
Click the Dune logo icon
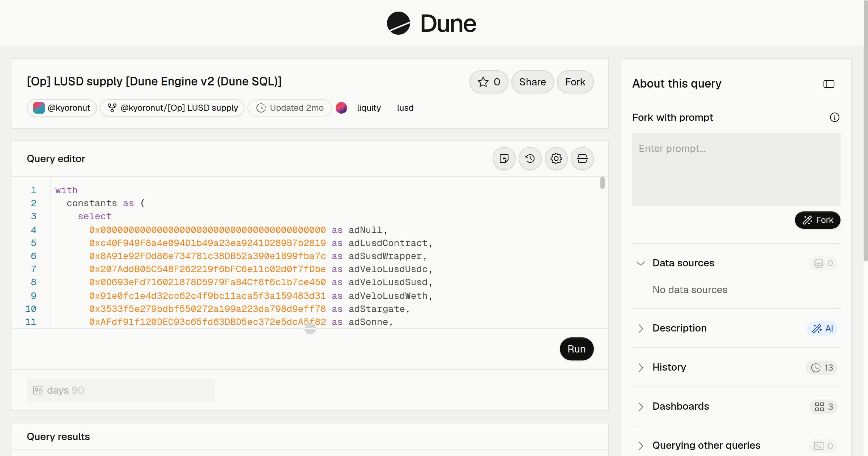point(398,23)
